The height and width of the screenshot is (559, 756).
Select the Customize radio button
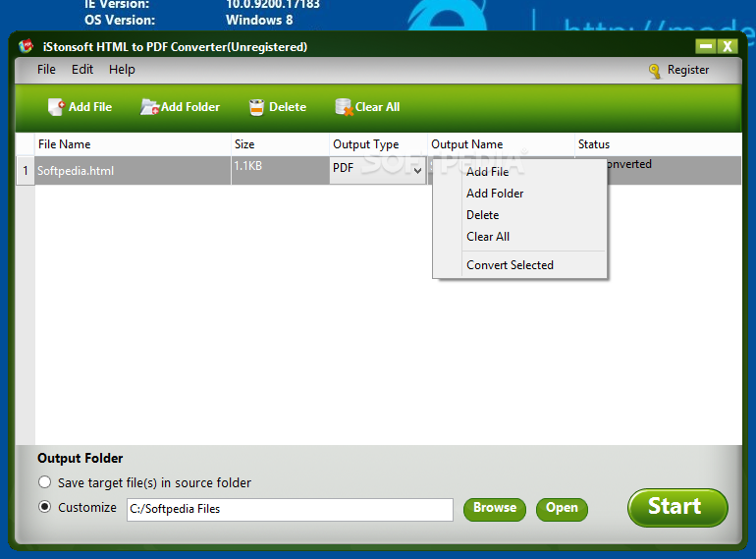45,507
